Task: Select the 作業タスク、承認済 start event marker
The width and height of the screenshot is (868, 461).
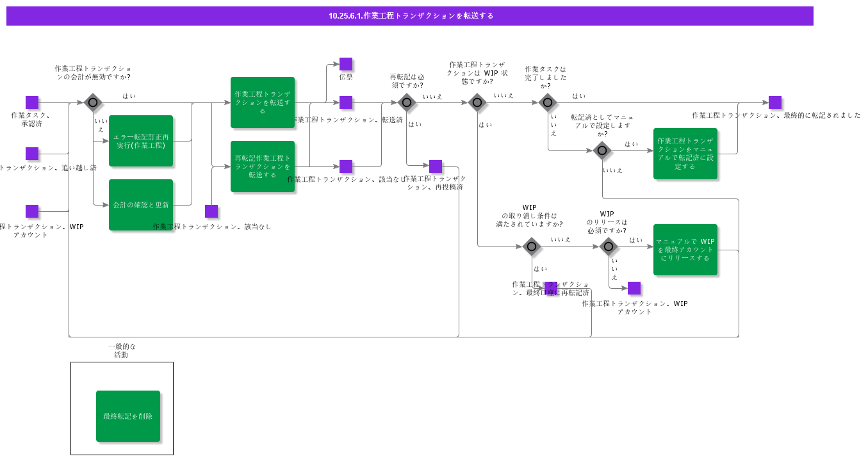Action: 32,102
